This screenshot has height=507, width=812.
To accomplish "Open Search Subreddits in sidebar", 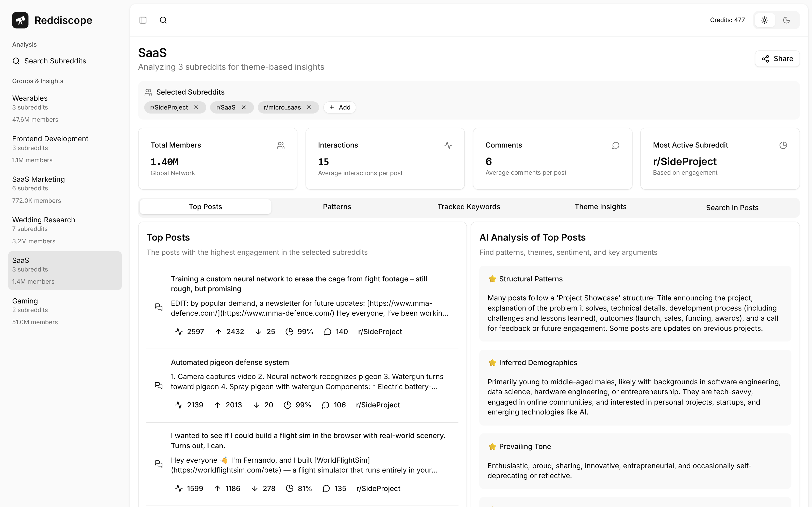I will coord(55,61).
